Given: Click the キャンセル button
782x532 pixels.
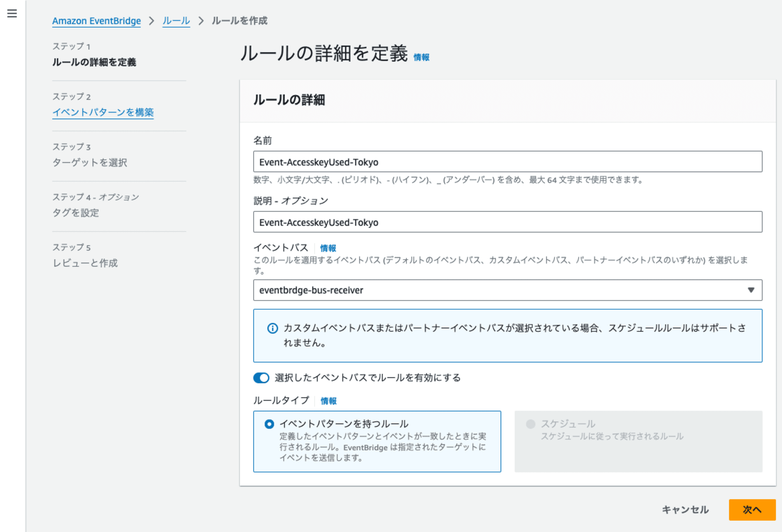Looking at the screenshot, I should pos(685,510).
